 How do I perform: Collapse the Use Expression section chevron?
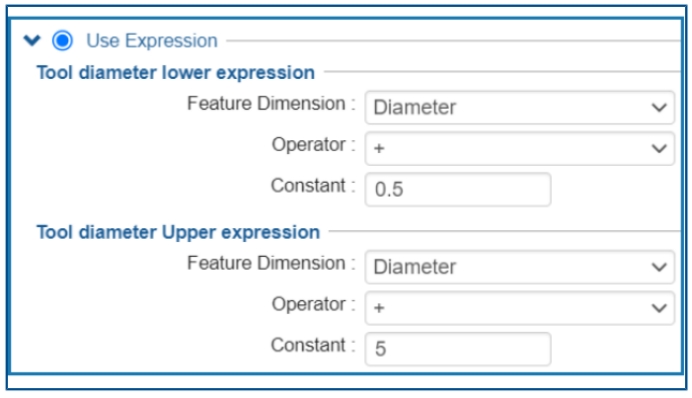(32, 41)
